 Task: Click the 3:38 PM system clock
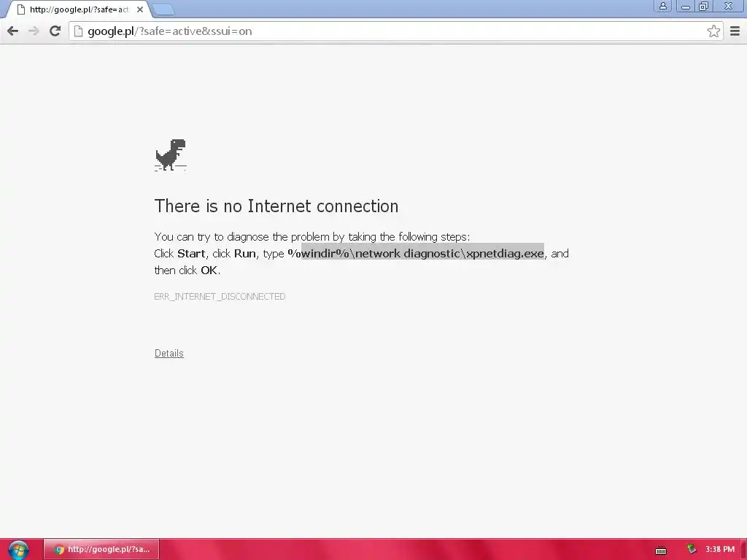tap(720, 549)
